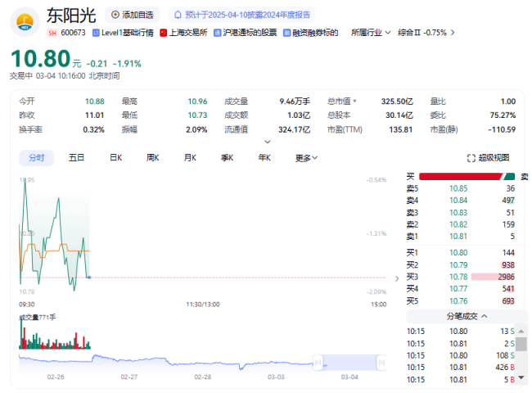Click the 成交量771手 volume label
The height and width of the screenshot is (393, 532).
coord(38,318)
